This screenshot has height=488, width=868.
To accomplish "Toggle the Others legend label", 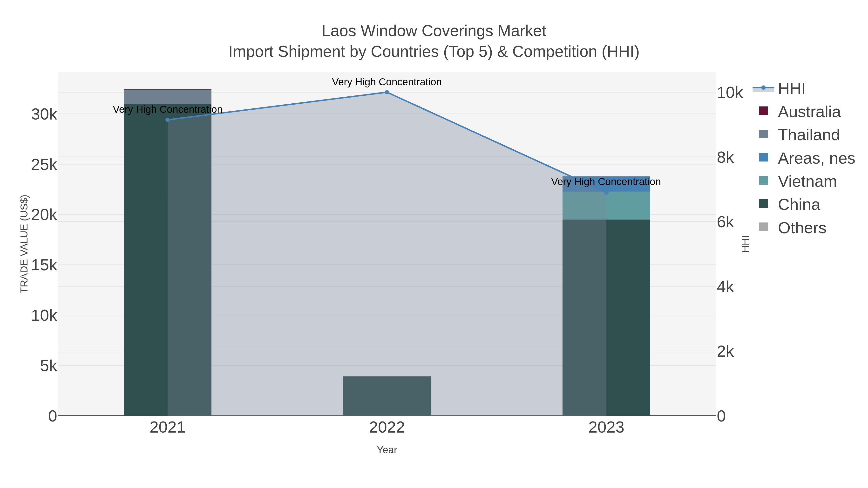I will (802, 228).
